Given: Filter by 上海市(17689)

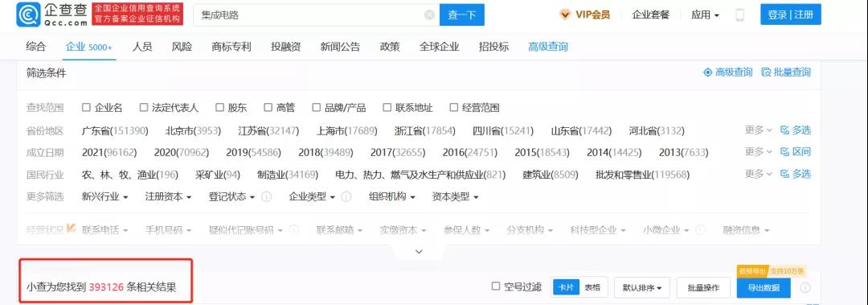Looking at the screenshot, I should 347,131.
